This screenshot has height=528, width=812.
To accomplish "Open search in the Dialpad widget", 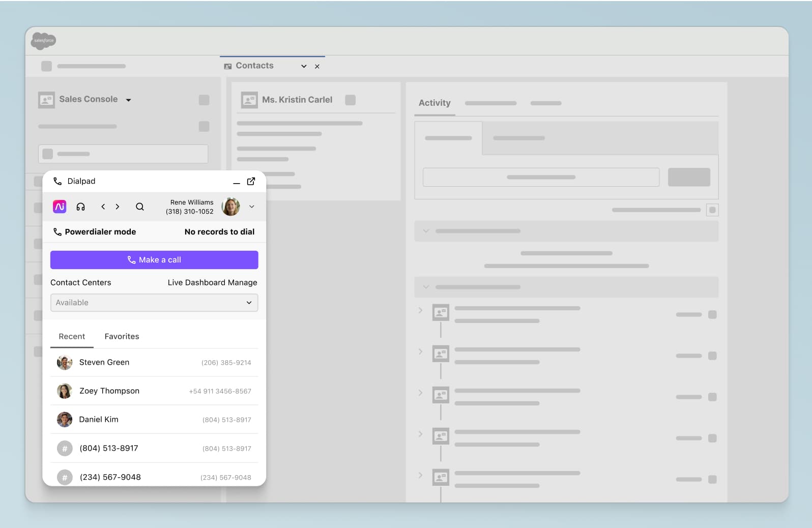I will click(140, 207).
